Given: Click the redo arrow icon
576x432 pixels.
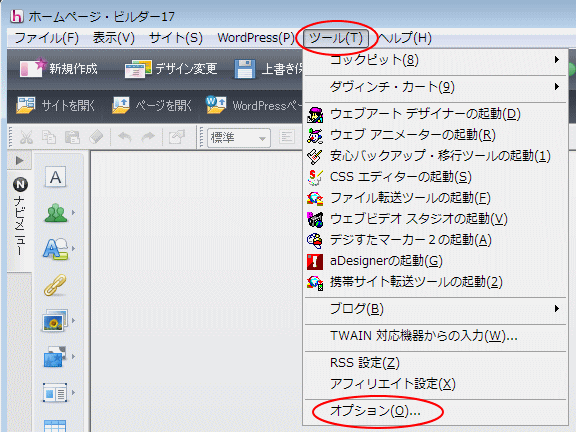Looking at the screenshot, I should 148,137.
